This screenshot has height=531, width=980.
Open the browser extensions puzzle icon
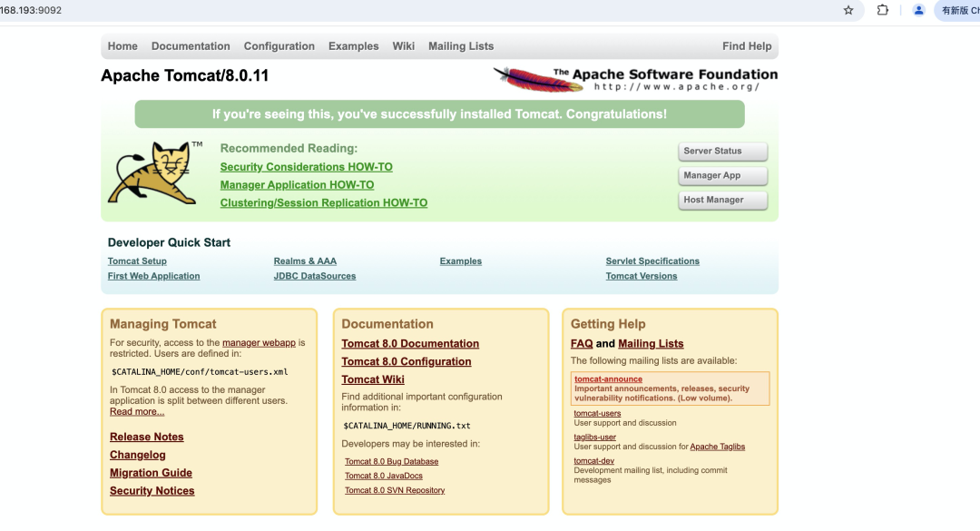pyautogui.click(x=883, y=10)
